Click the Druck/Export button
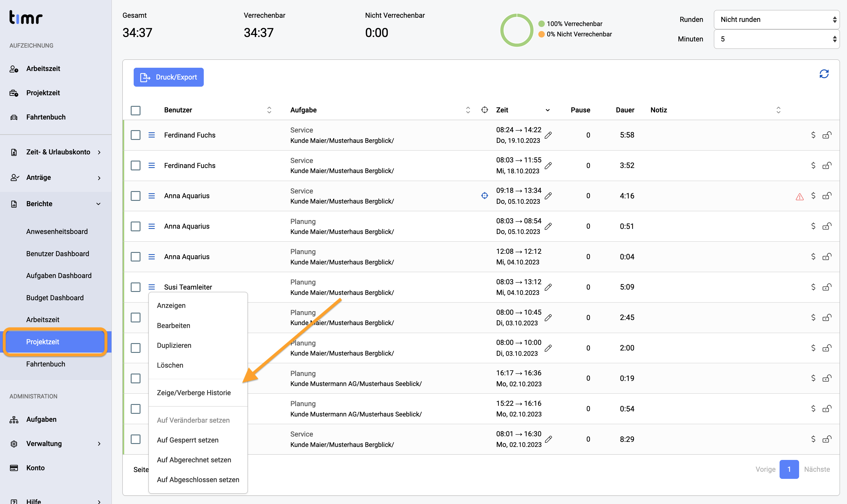Image resolution: width=847 pixels, height=504 pixels. click(x=168, y=77)
